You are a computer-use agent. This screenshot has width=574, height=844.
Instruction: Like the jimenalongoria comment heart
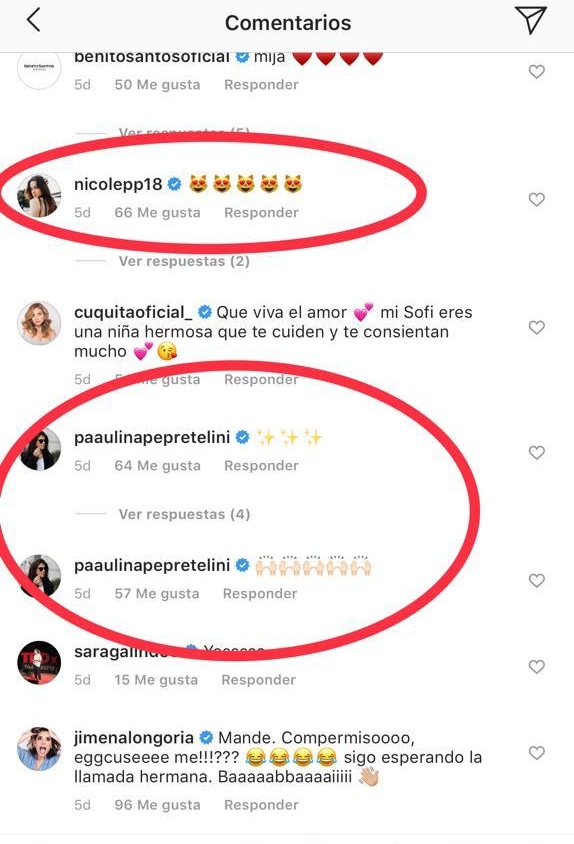[x=536, y=752]
